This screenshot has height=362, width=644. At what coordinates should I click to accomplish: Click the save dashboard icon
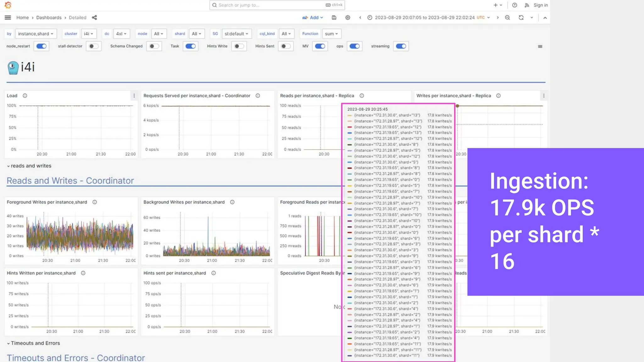tap(334, 18)
